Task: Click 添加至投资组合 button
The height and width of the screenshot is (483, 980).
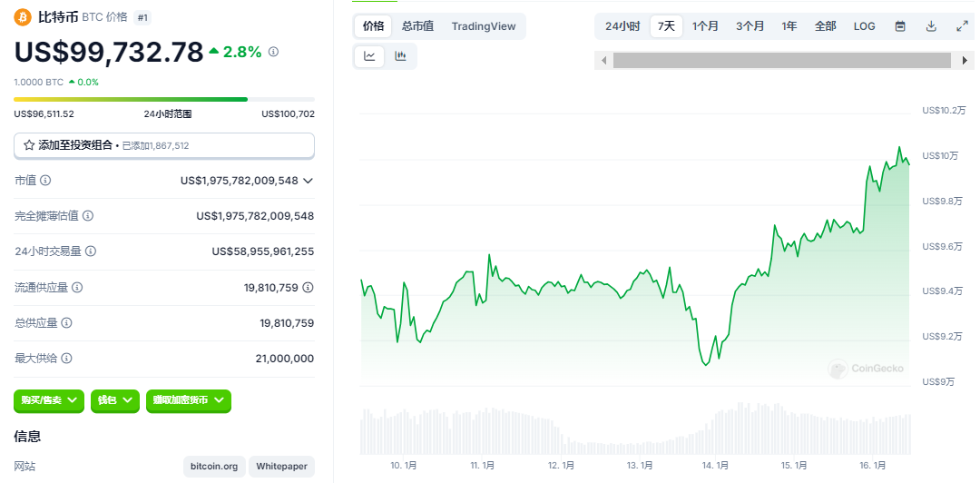Action: click(x=163, y=145)
